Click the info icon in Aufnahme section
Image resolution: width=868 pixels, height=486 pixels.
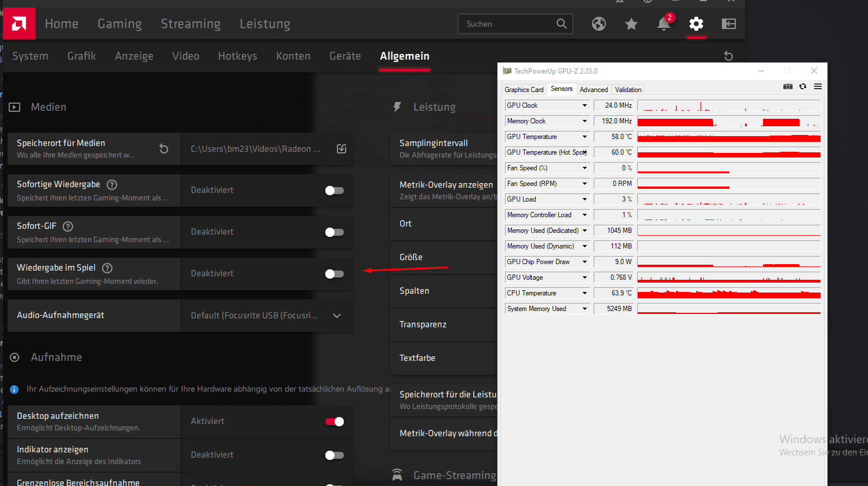(x=14, y=389)
